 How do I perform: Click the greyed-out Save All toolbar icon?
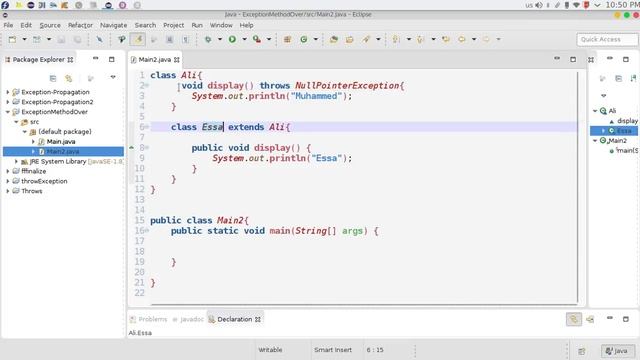pos(77,39)
